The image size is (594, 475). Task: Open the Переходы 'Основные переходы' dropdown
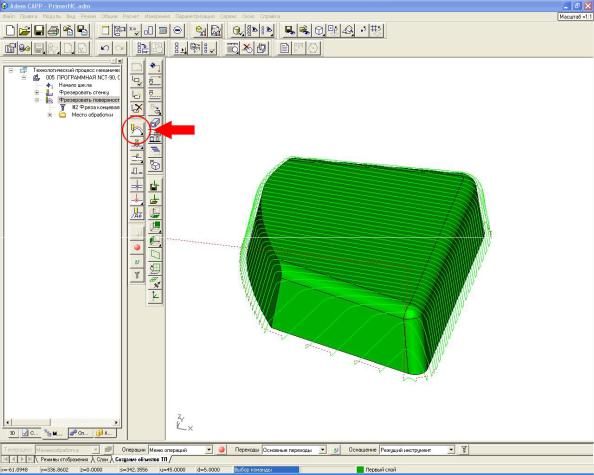(322, 450)
